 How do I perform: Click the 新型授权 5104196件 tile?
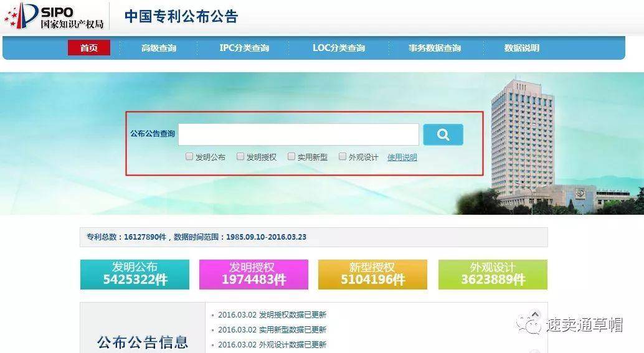373,274
